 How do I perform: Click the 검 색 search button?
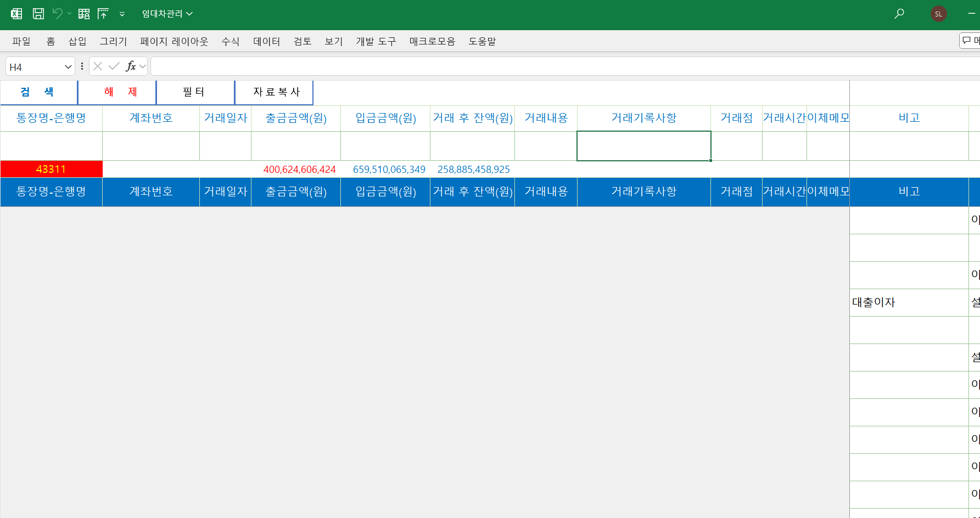tap(38, 92)
